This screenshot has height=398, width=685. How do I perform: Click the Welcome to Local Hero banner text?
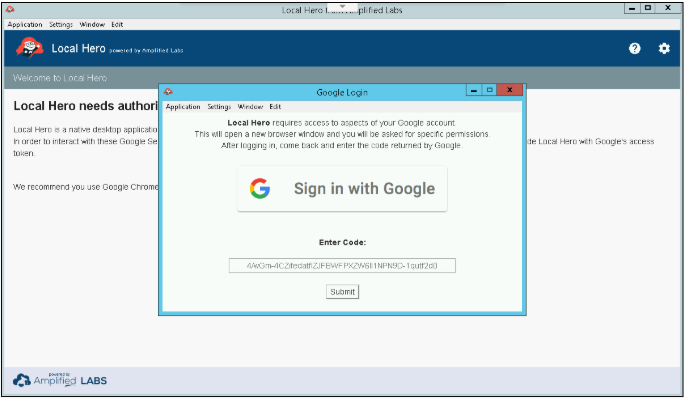pyautogui.click(x=60, y=78)
